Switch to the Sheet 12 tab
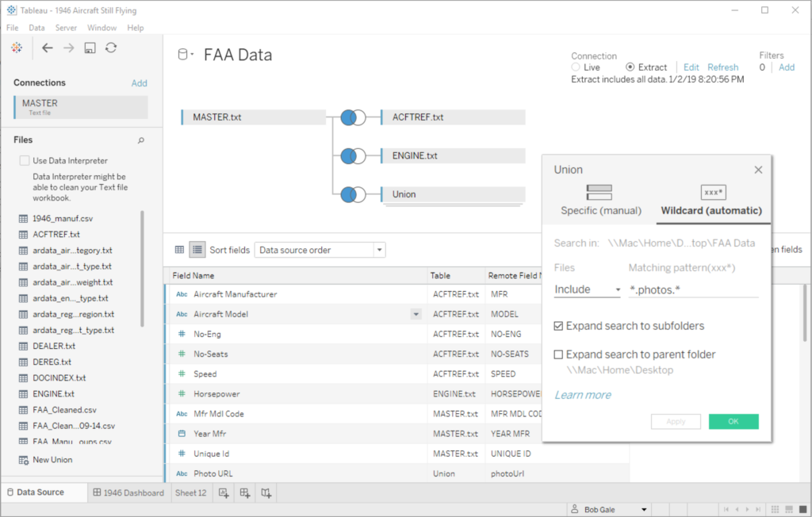The image size is (812, 517). (190, 492)
